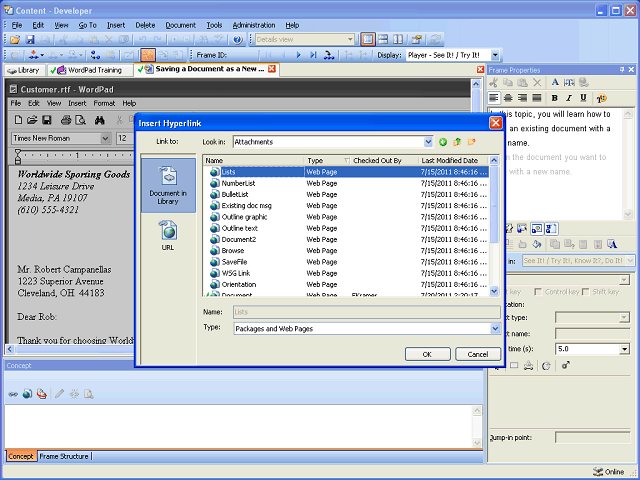Screen dimensions: 640x480
Task: Sort by Name column header
Action: click(x=253, y=161)
